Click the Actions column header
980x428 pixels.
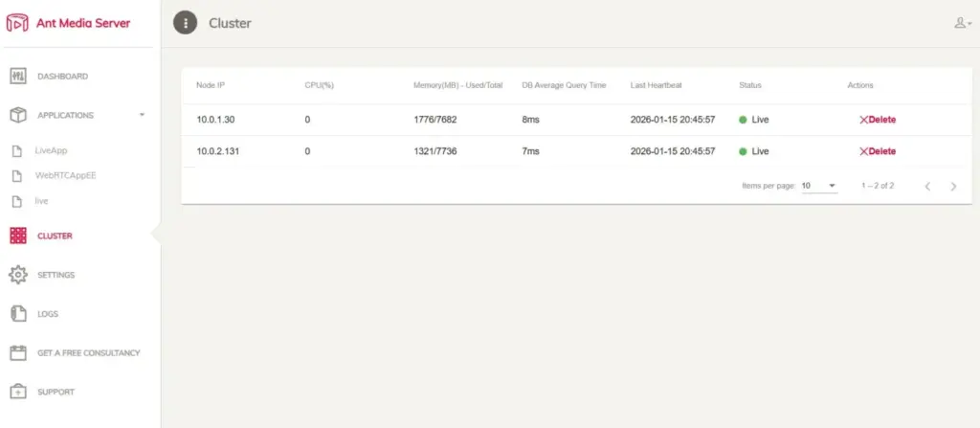coord(860,85)
